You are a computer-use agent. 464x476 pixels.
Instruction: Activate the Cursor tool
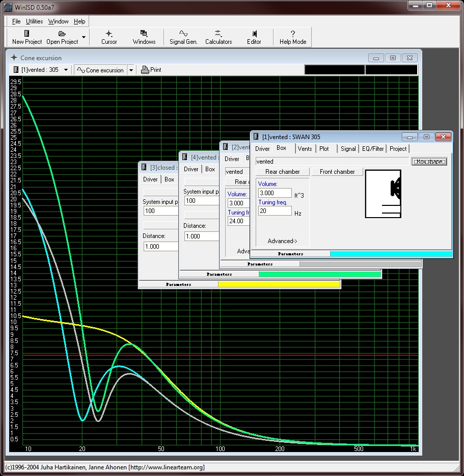pos(109,37)
